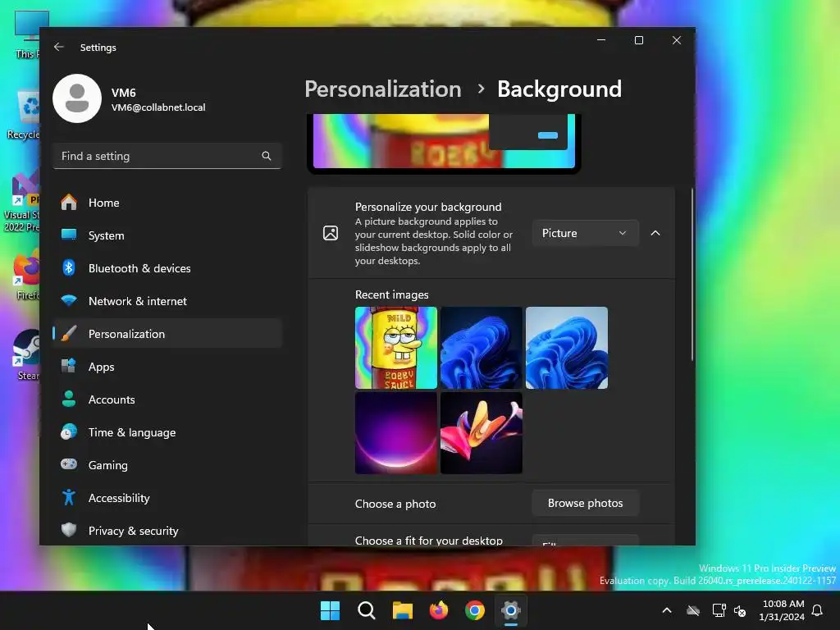The height and width of the screenshot is (630, 840).
Task: Click the muted volume tray icon
Action: 740,610
